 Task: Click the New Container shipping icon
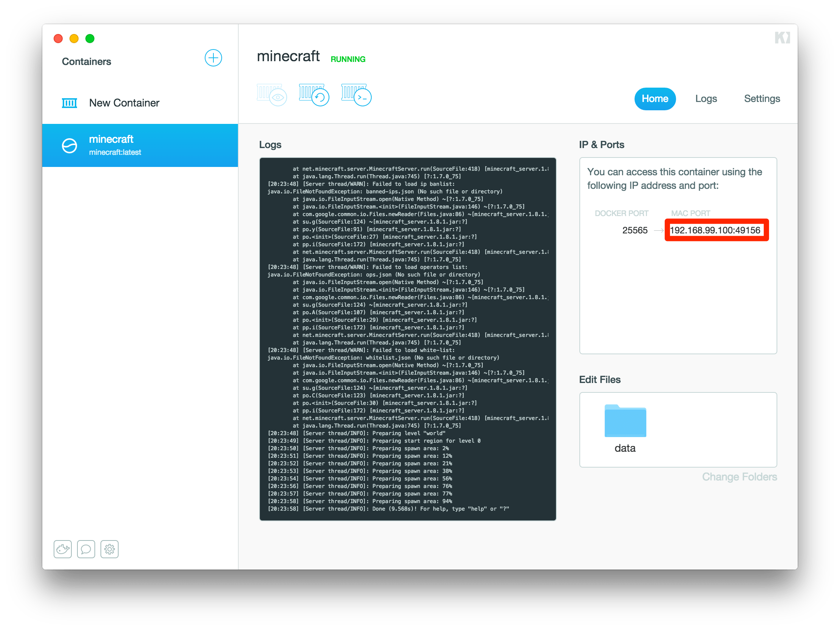[69, 103]
